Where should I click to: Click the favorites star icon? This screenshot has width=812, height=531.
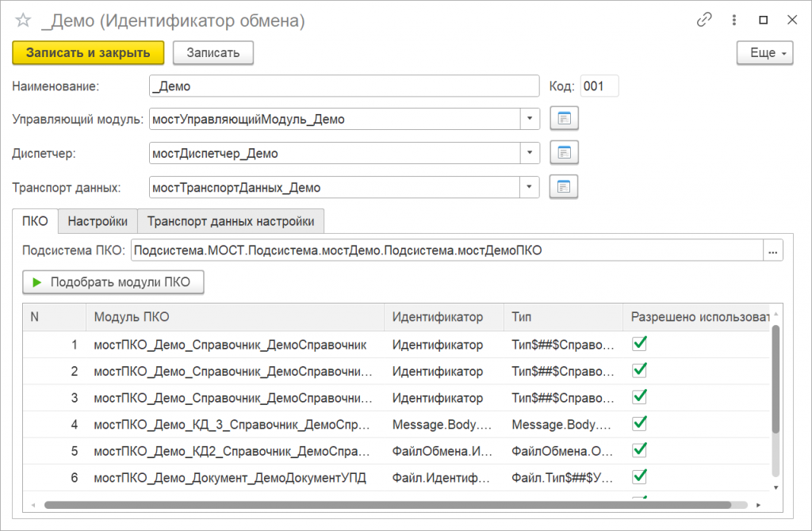click(x=23, y=21)
